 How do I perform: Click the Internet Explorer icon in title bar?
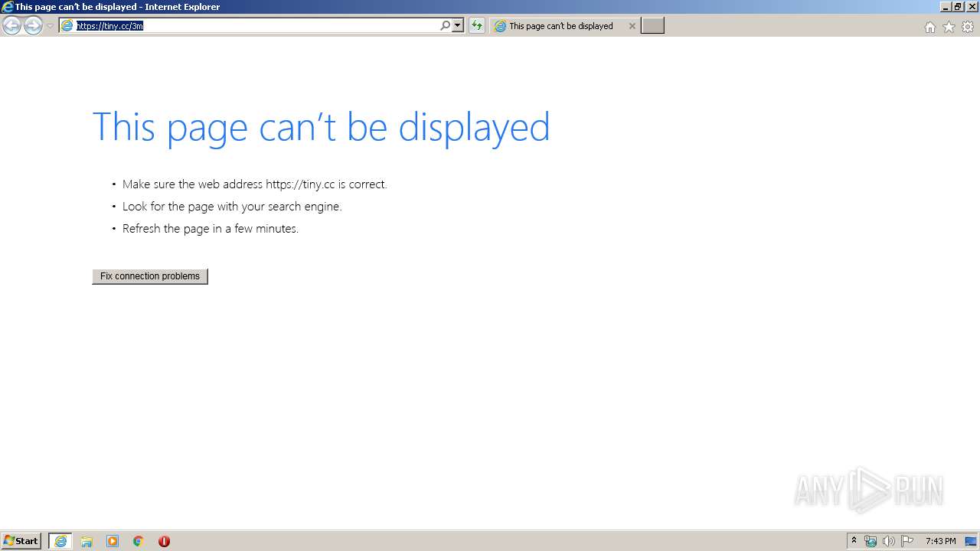pyautogui.click(x=7, y=7)
